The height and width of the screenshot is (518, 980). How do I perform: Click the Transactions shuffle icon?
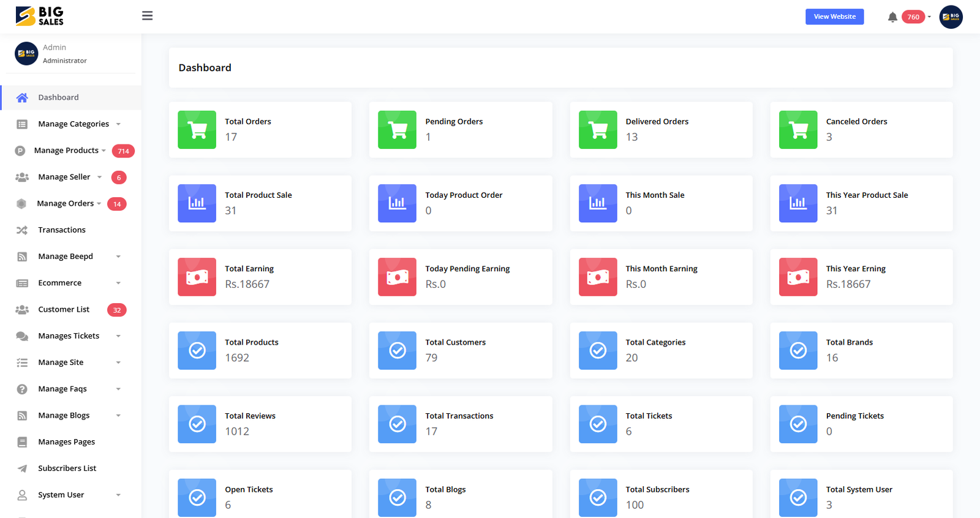[22, 230]
